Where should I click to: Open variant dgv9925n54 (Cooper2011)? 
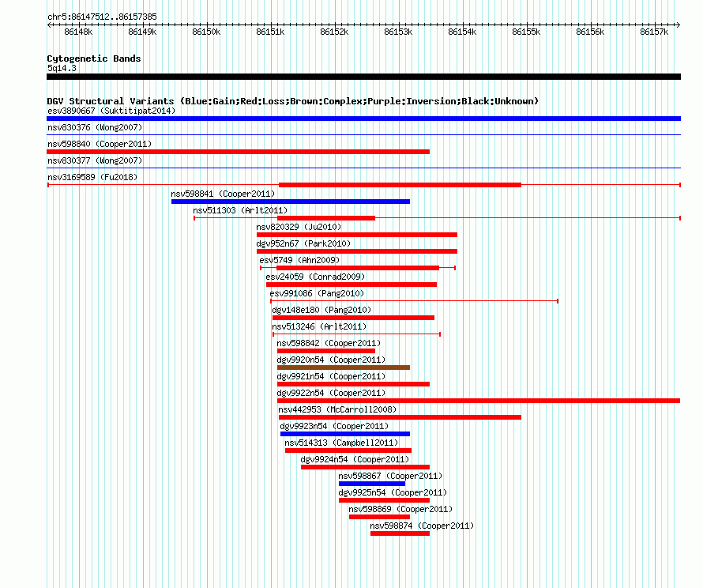pos(393,492)
